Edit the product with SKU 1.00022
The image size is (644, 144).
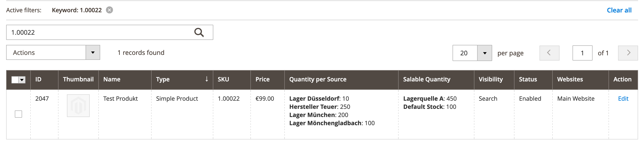pyautogui.click(x=624, y=99)
